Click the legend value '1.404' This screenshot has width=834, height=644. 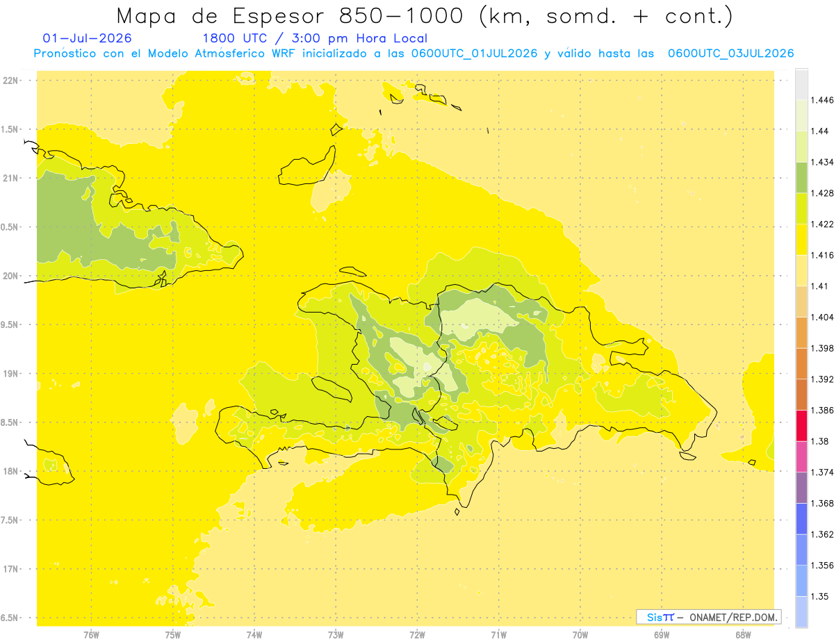tap(824, 317)
